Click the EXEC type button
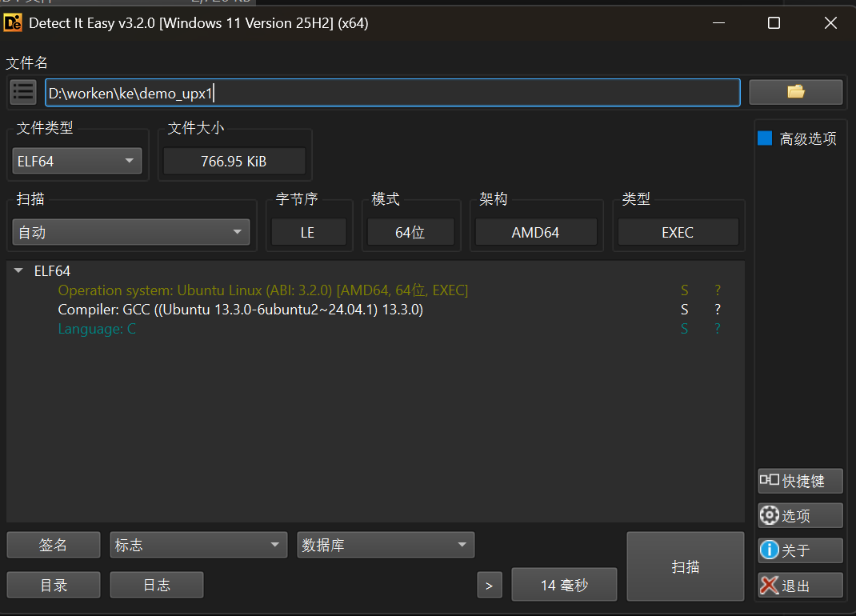 [678, 232]
